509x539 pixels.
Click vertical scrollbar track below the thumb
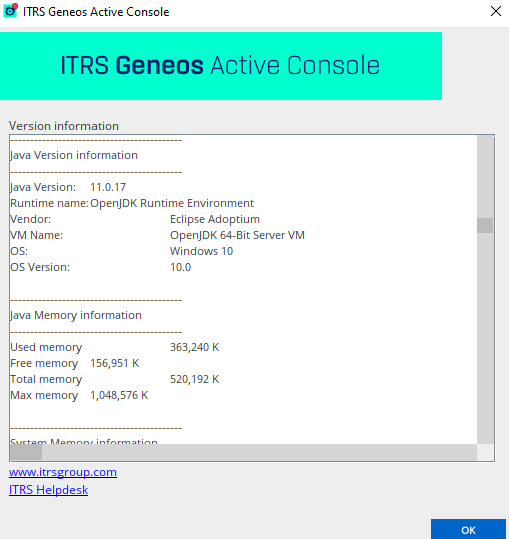(x=485, y=339)
